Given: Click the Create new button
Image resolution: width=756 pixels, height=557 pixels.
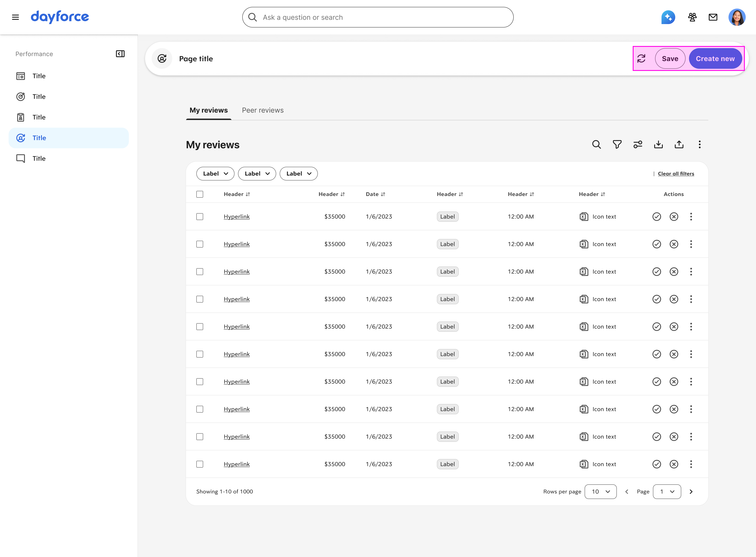Looking at the screenshot, I should point(715,59).
